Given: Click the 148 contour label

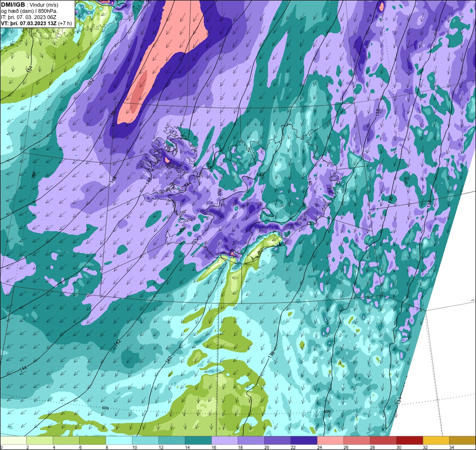Looking at the screenshot, I should [113, 179].
